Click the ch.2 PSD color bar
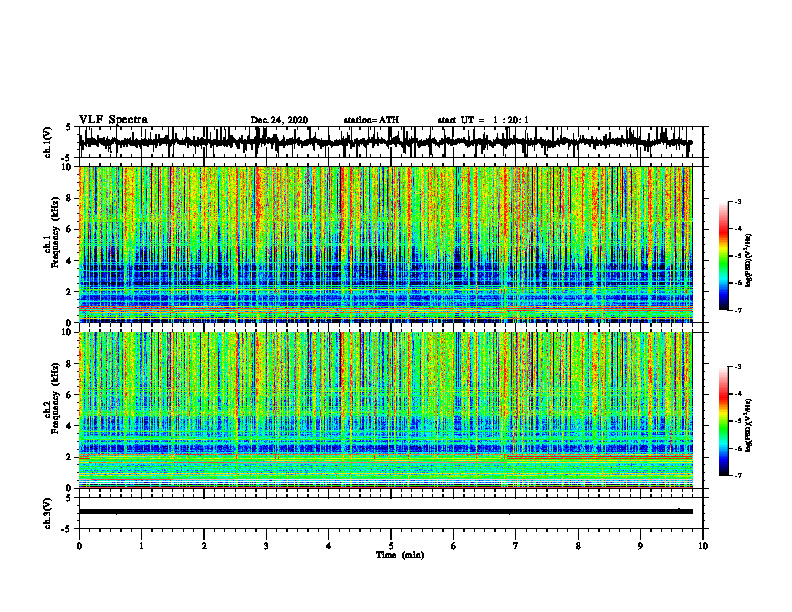 [724, 421]
